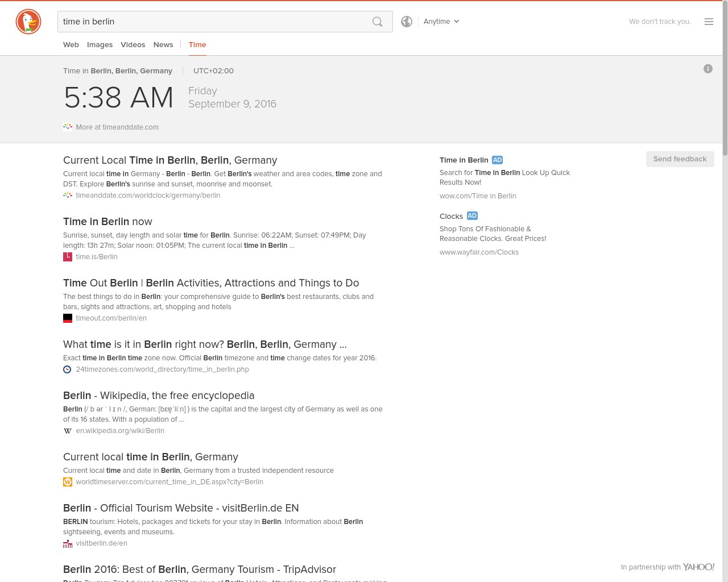Click the info icon in time panel
The image size is (728, 582).
708,69
